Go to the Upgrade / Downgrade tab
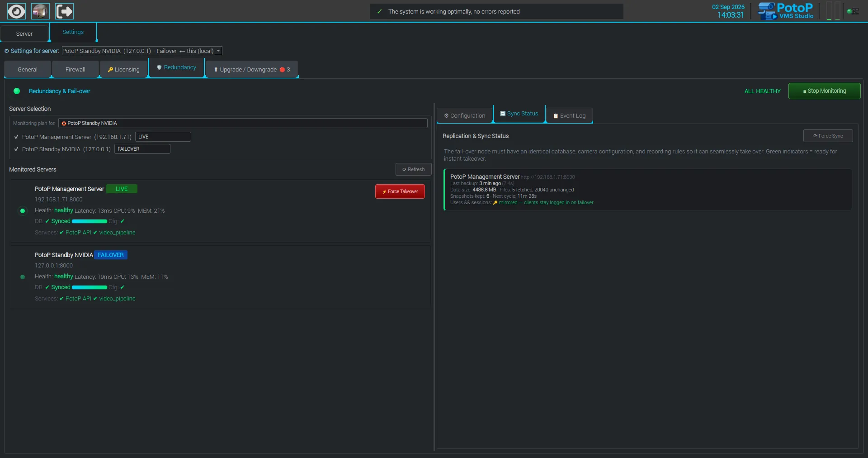Image resolution: width=868 pixels, height=458 pixels. 252,70
